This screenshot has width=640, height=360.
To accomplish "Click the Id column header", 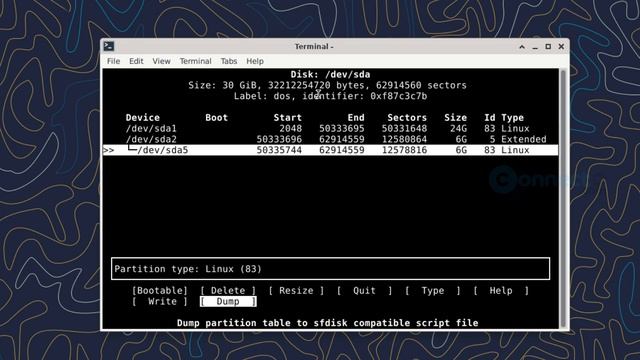I will click(x=489, y=118).
